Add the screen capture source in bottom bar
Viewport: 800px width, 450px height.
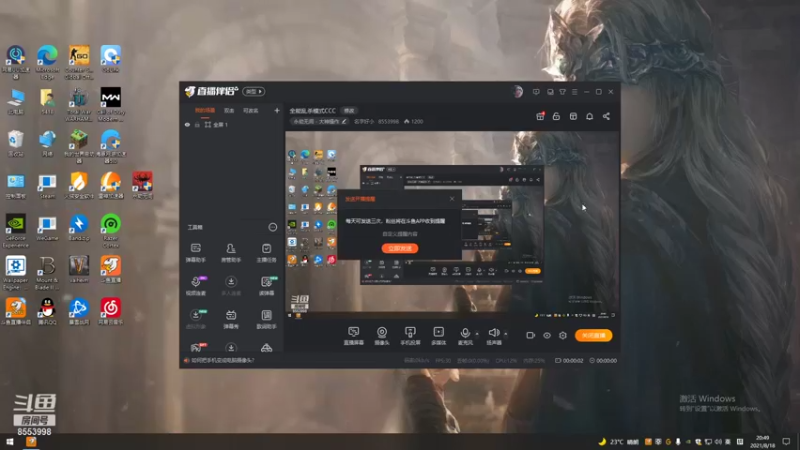pos(354,336)
